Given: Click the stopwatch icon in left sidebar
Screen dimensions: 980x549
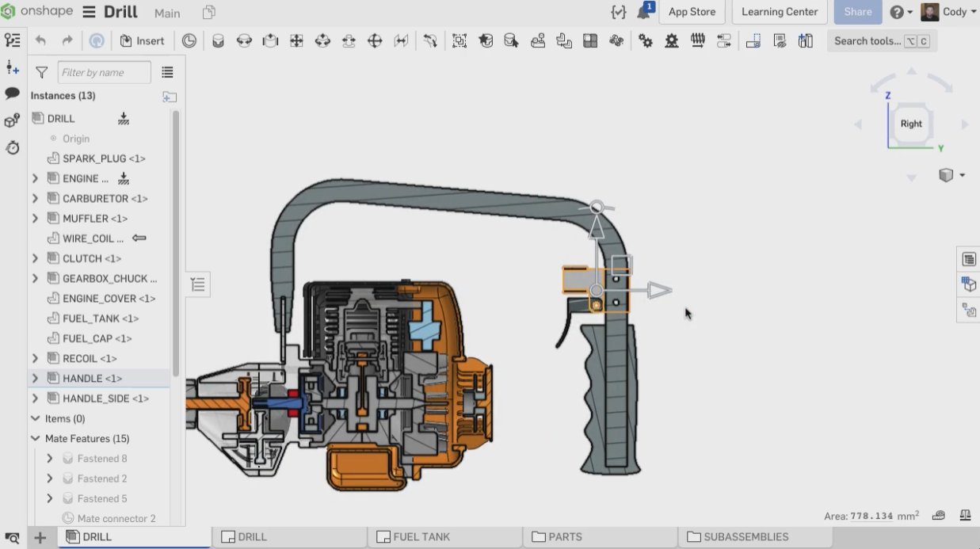Looking at the screenshot, I should (12, 147).
